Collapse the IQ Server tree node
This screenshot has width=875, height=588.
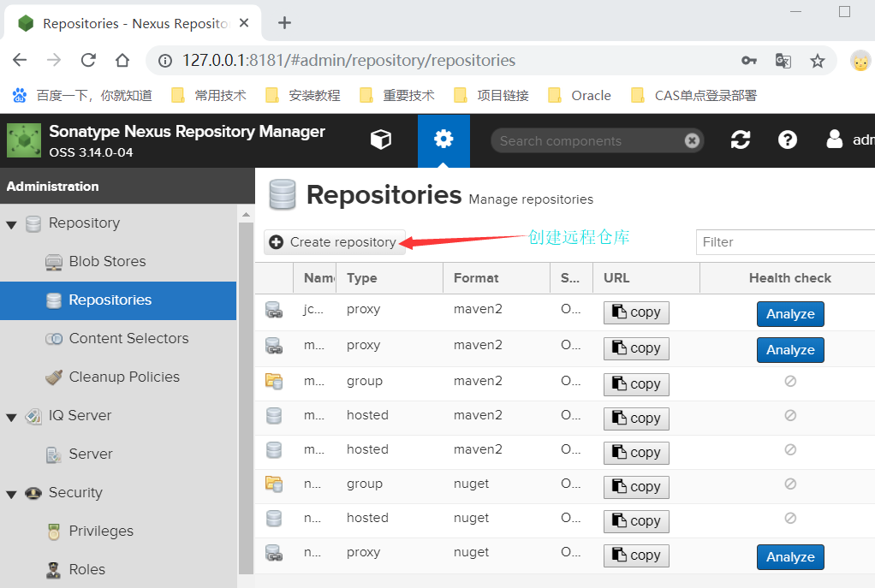(11, 418)
